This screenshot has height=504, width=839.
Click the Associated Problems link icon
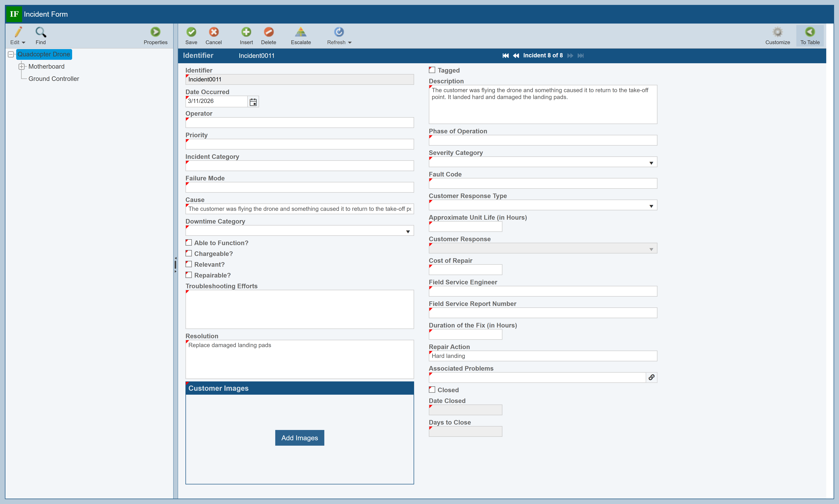click(651, 377)
